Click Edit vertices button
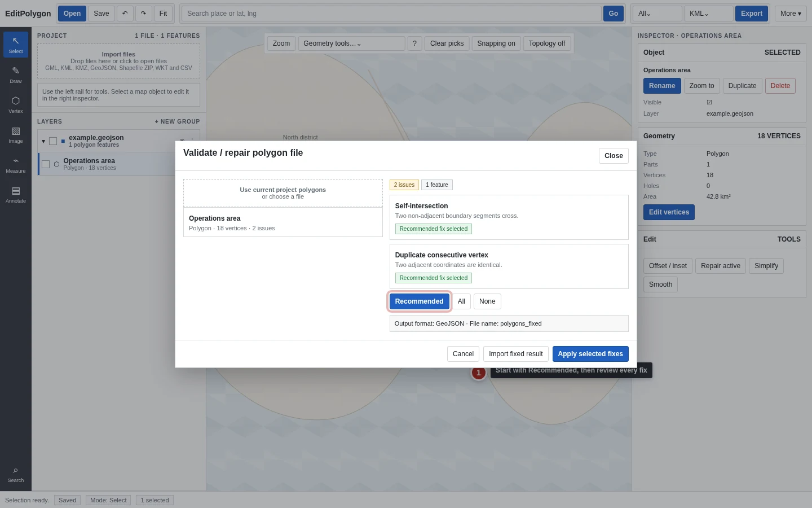 pyautogui.click(x=669, y=212)
